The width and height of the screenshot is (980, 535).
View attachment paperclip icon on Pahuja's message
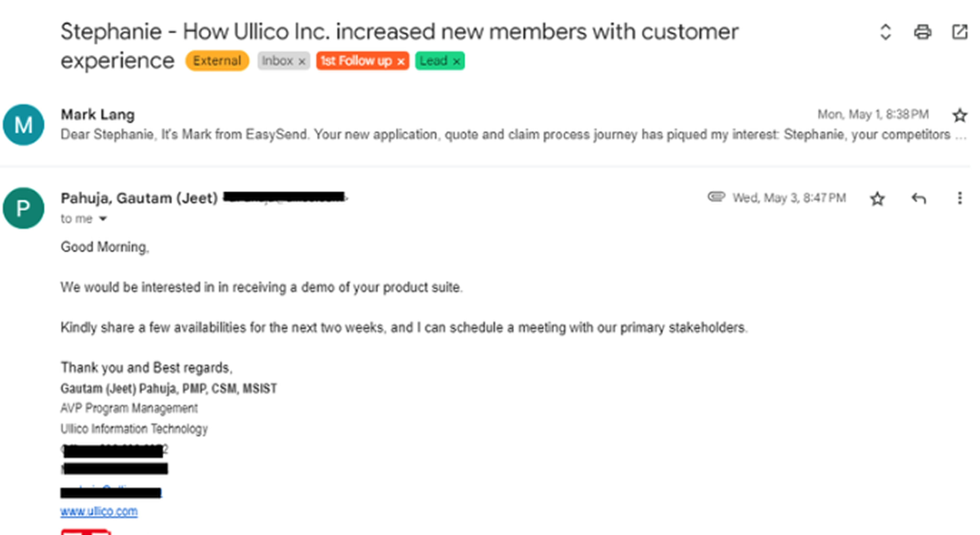716,197
